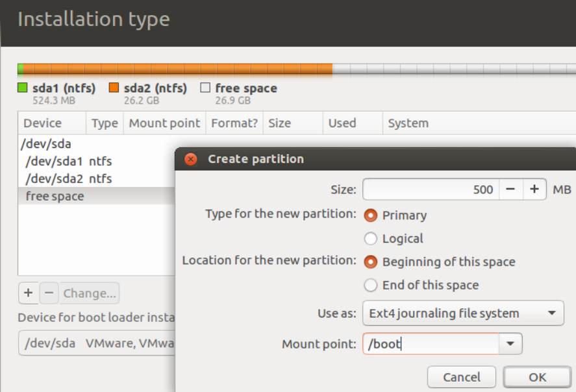Select the /dev/sda1 ntfs row
Screen dimensions: 576x392
[97, 162]
